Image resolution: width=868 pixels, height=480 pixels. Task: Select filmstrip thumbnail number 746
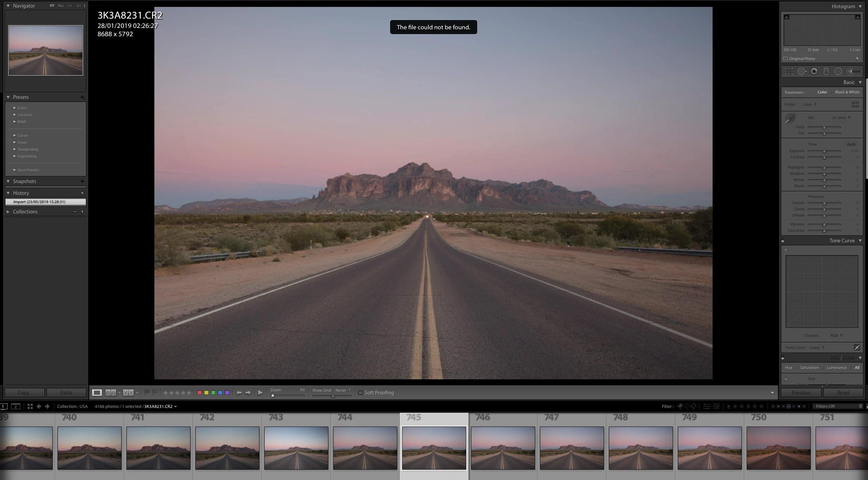coord(503,448)
